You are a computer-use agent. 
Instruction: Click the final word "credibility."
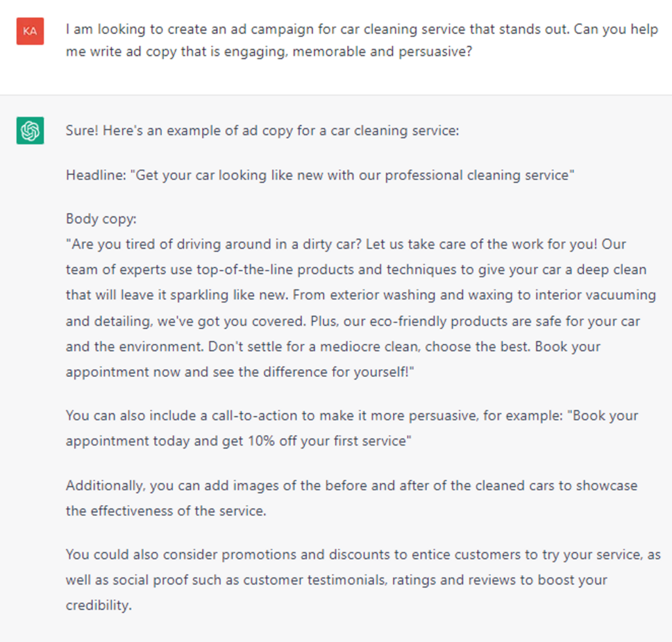(98, 605)
